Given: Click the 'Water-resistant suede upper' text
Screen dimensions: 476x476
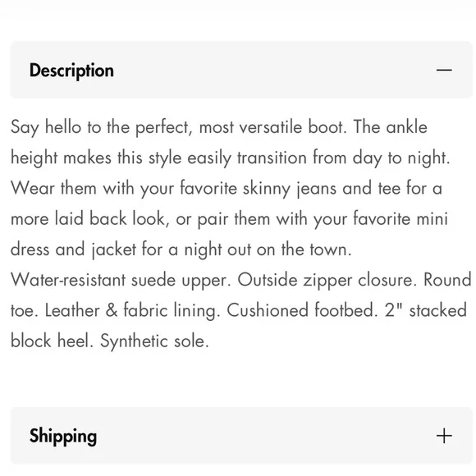Looking at the screenshot, I should point(121,280).
